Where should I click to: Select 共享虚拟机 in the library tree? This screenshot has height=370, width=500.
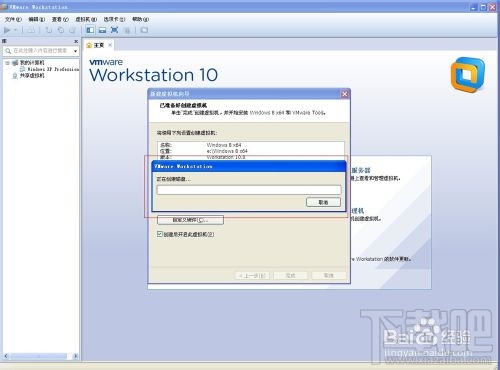32,76
